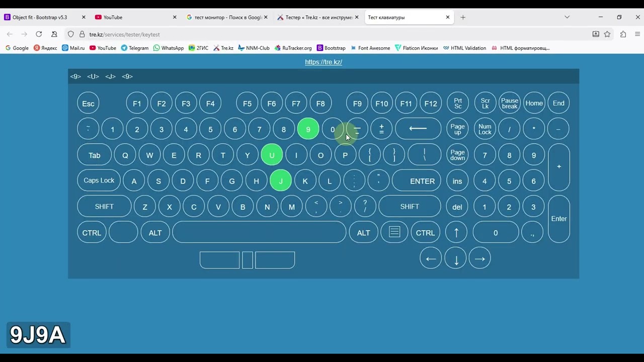Open the Telegram bookmark
The width and height of the screenshot is (644, 362).
pyautogui.click(x=135, y=48)
